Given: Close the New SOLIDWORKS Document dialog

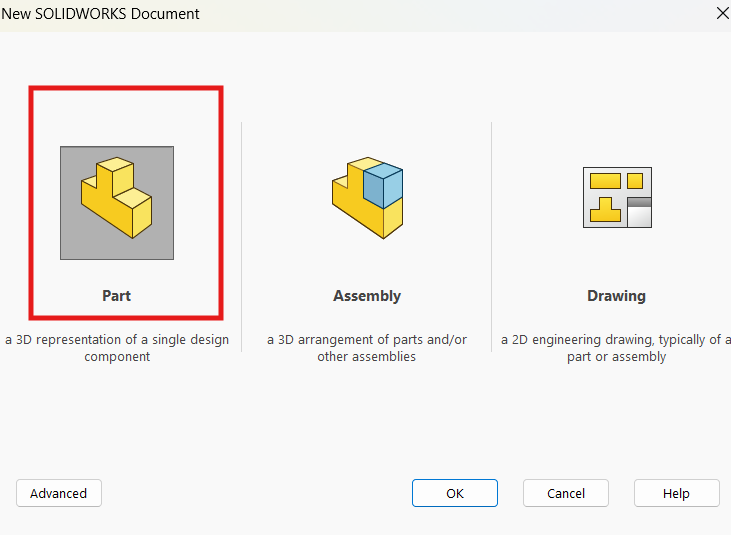Looking at the screenshot, I should pyautogui.click(x=722, y=13).
